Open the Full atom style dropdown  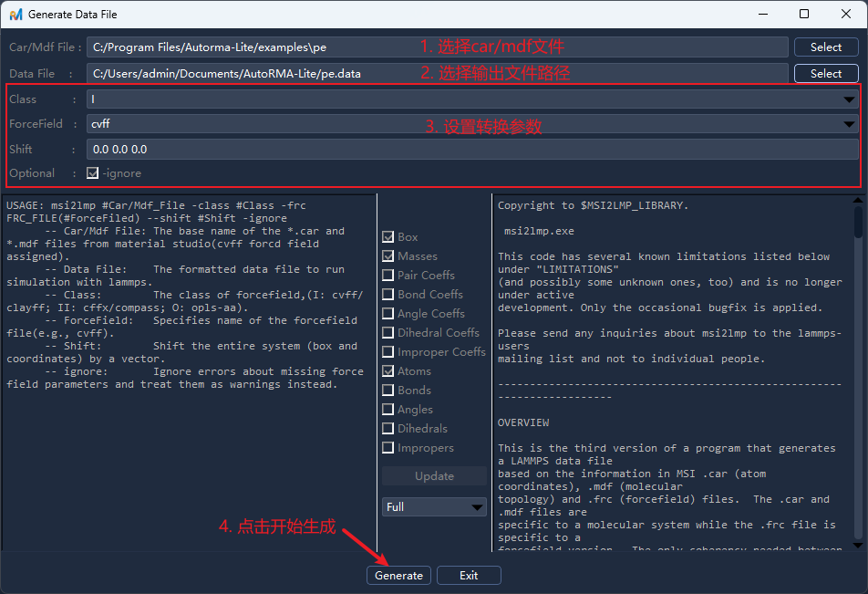pos(434,506)
